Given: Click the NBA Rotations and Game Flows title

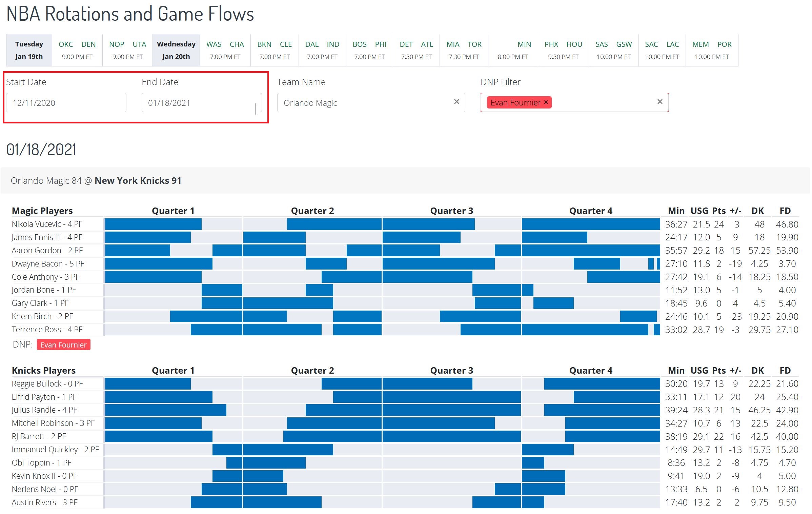Looking at the screenshot, I should [130, 14].
